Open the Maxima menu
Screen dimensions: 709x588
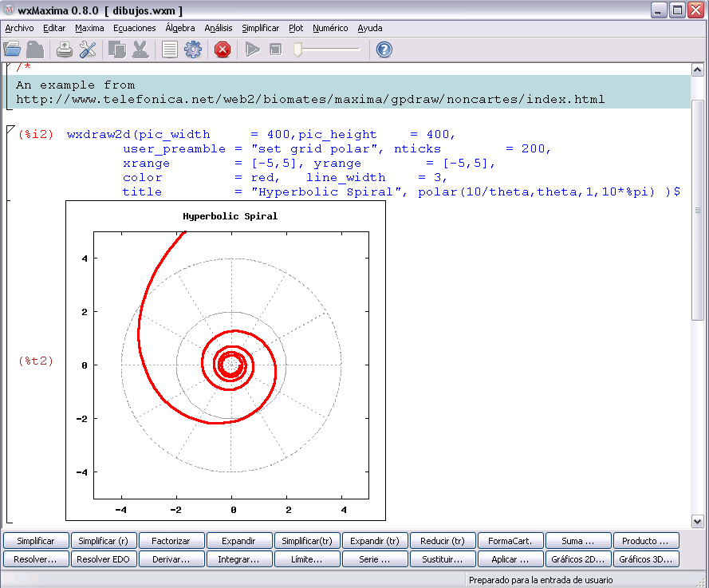pos(89,28)
